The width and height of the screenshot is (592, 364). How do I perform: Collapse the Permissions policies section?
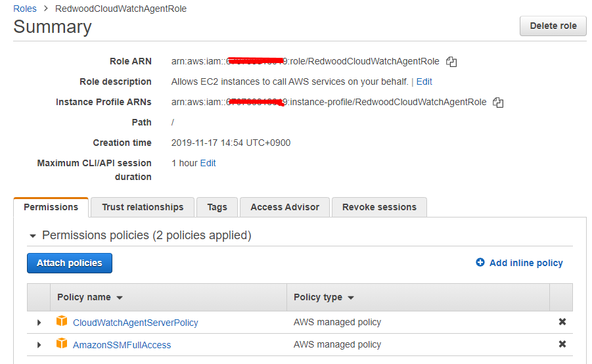[x=33, y=236]
